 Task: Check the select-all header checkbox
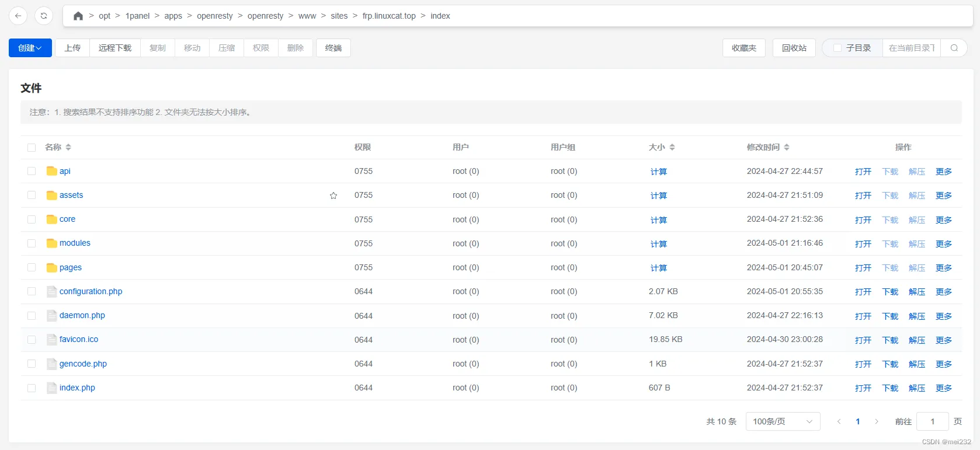32,148
